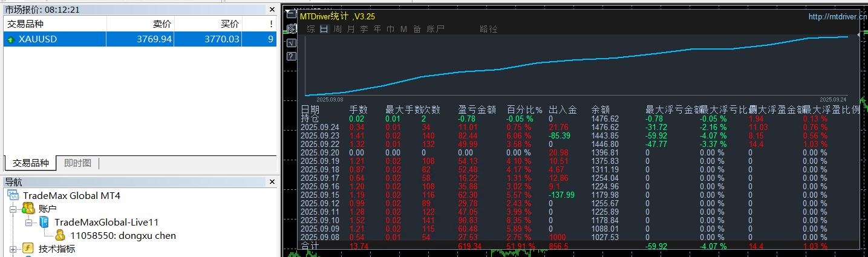This screenshot has height=257, width=868.
Task: Switch to the 即时图 tab
Action: pyautogui.click(x=77, y=163)
